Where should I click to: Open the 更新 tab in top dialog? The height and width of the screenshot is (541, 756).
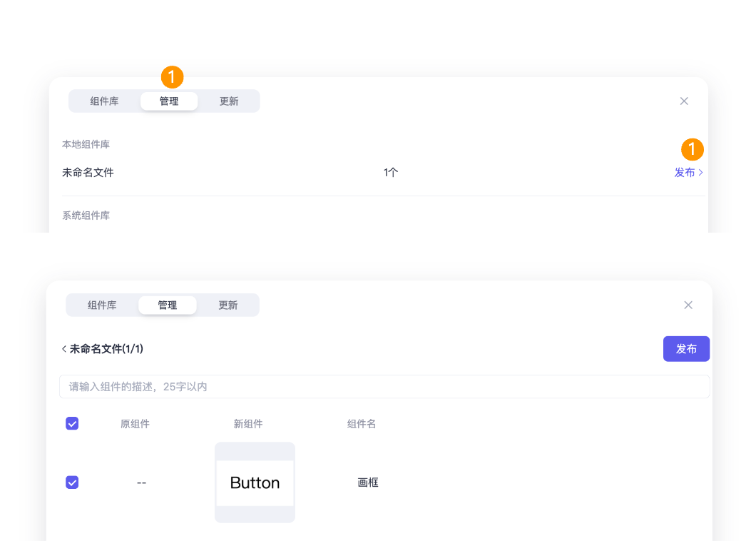tap(228, 101)
